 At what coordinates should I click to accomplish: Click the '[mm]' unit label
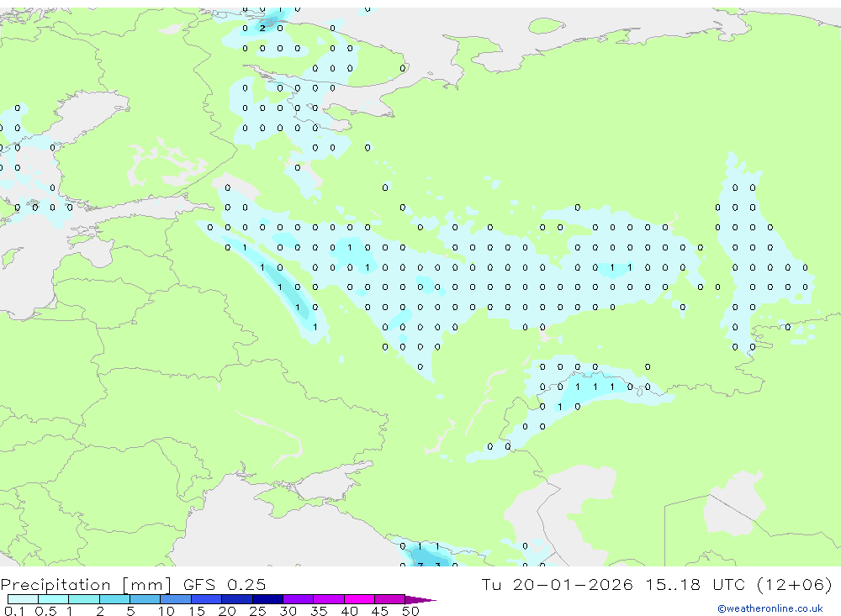click(x=147, y=584)
